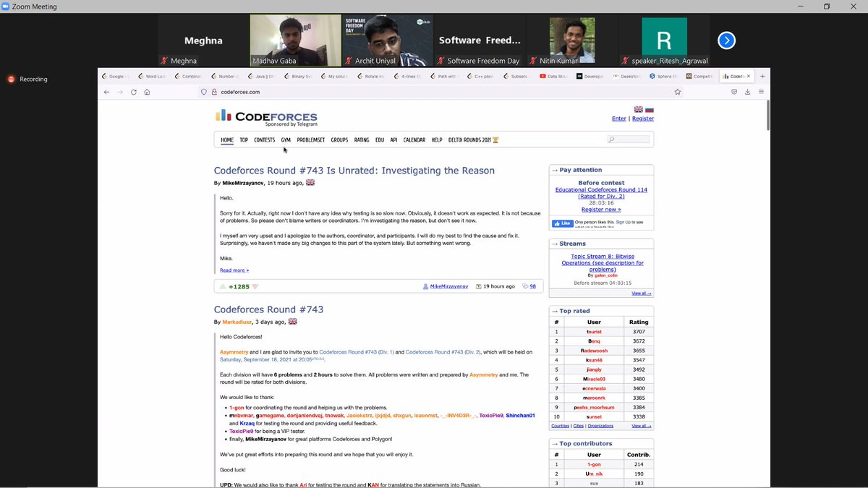Screen dimensions: 868x488
Task: Click the Facebook Like button
Action: coord(563,223)
